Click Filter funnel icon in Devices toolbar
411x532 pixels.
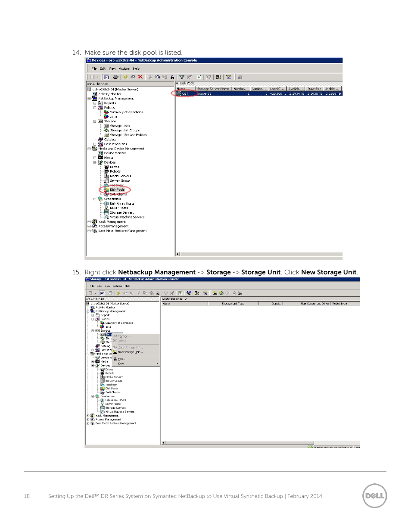(x=182, y=77)
